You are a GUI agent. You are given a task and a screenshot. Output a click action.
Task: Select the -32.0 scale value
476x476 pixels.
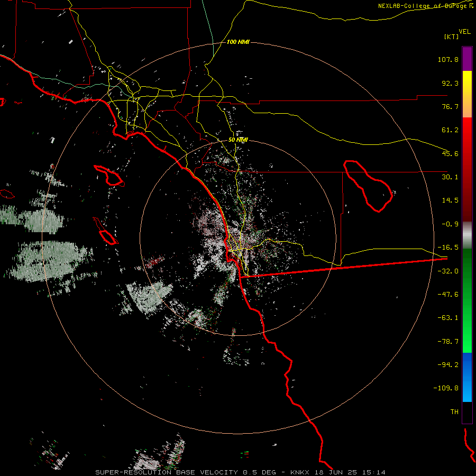(x=448, y=271)
